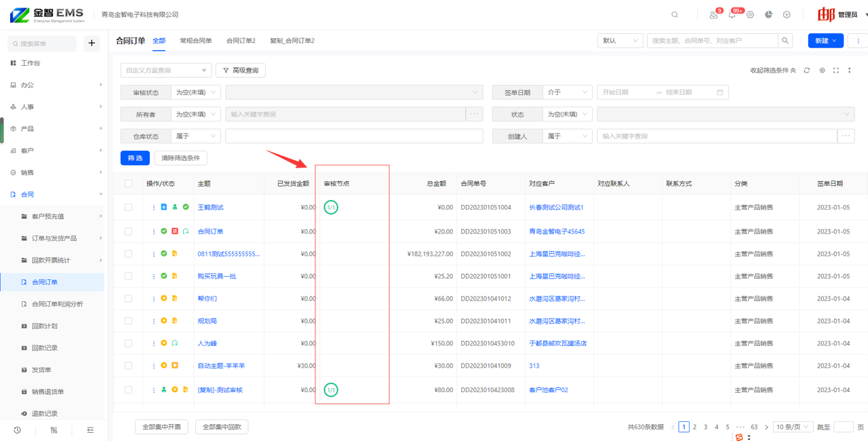
Task: Click 清除筛选条件 button
Action: click(x=181, y=158)
